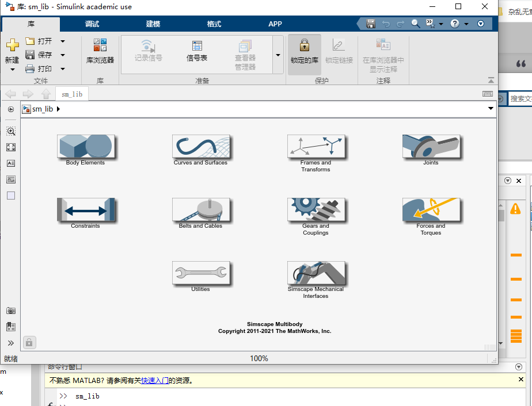Switch to the 格式 tab
Image resolution: width=532 pixels, height=406 pixels.
(214, 24)
